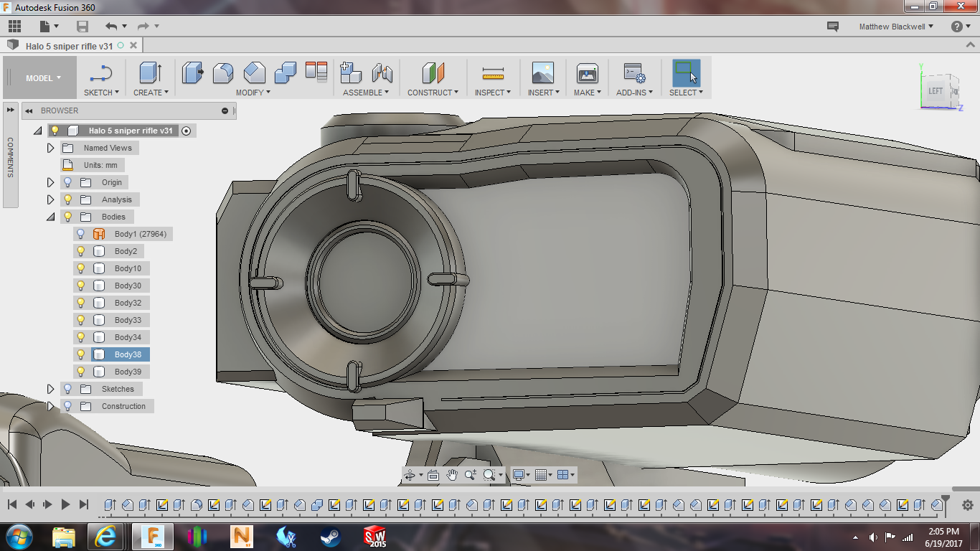Click the Scripts and Add-Ins icon
980x551 pixels.
coord(634,72)
